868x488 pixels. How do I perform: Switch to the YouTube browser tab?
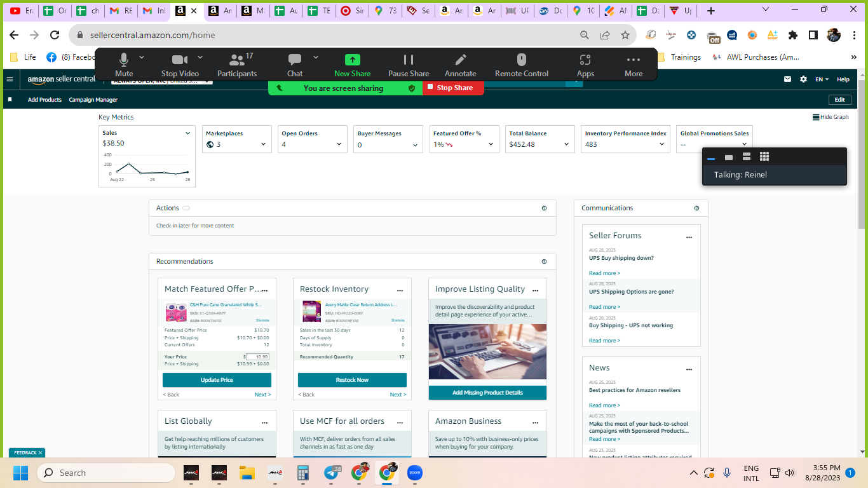point(22,11)
